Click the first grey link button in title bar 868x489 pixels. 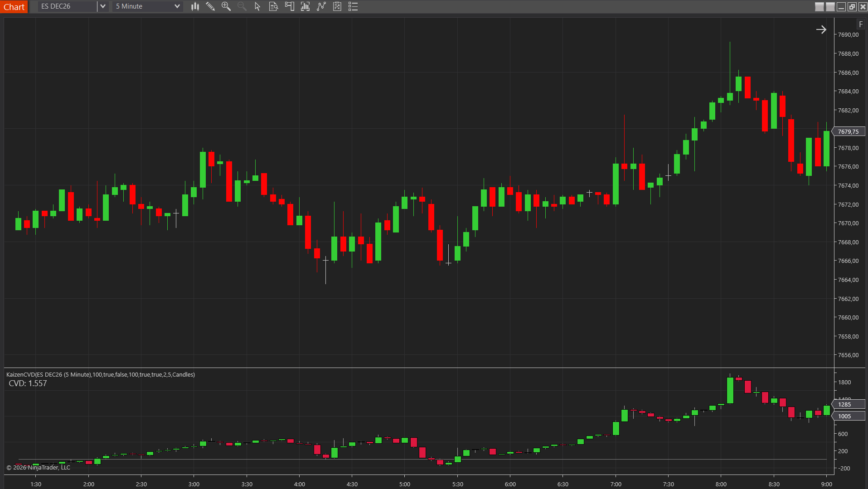point(819,7)
